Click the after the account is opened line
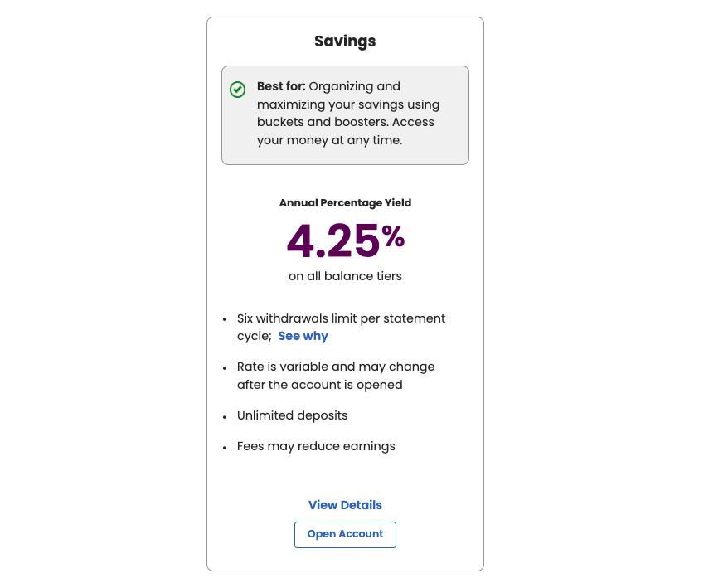The height and width of the screenshot is (578, 728). pos(319,385)
